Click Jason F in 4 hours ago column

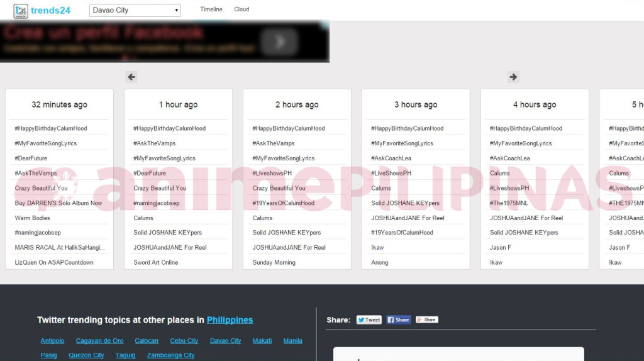pyautogui.click(x=500, y=248)
